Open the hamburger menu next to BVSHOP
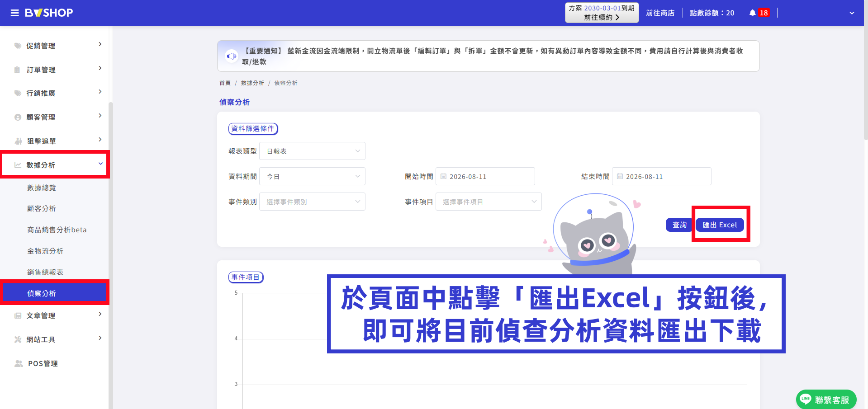 [x=15, y=13]
